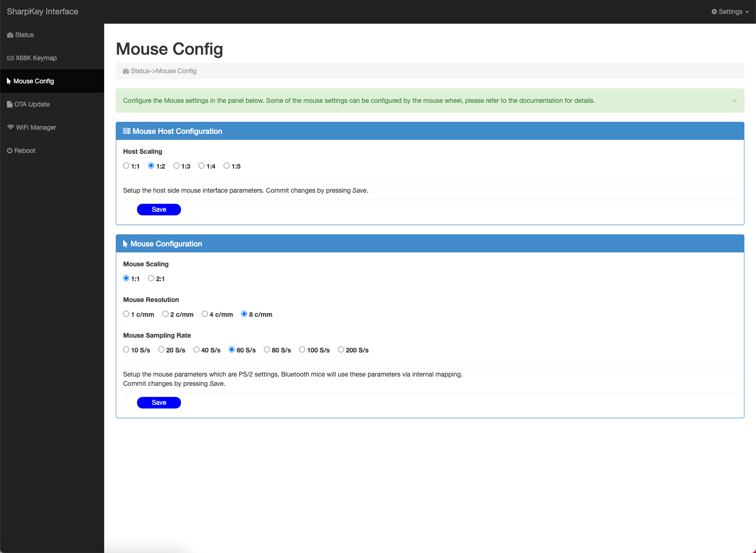Click the SharpKey Interface brand link

tap(43, 12)
